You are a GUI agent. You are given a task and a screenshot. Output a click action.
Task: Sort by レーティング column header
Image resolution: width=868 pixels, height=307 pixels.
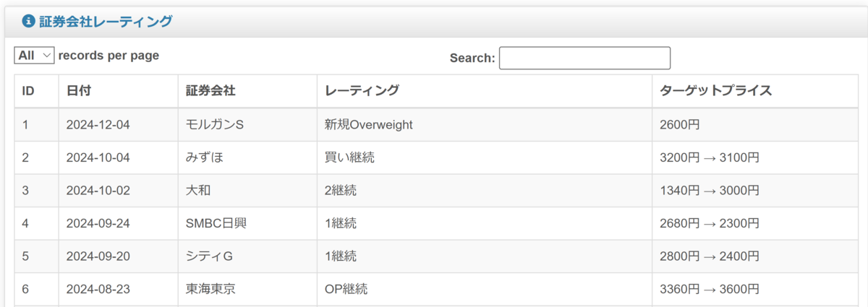[484, 91]
